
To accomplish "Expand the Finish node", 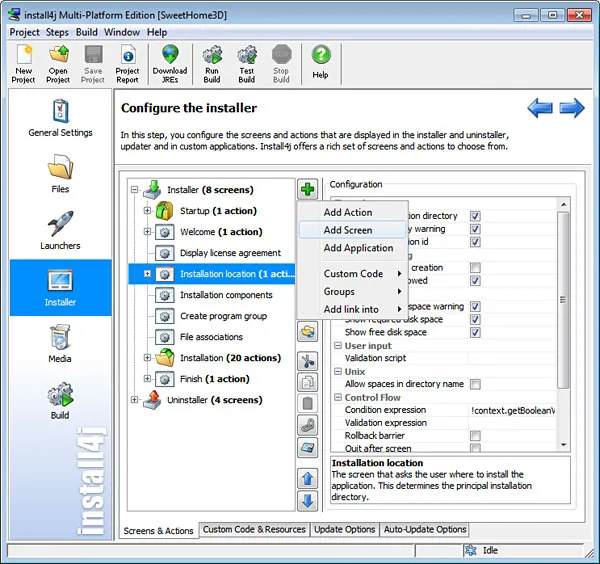I will [x=147, y=378].
